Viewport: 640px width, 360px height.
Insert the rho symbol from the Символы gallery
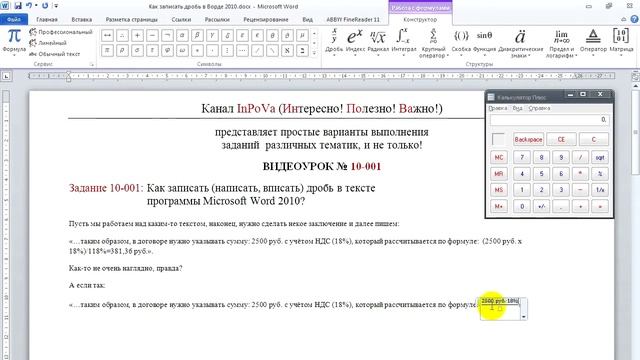122,50
